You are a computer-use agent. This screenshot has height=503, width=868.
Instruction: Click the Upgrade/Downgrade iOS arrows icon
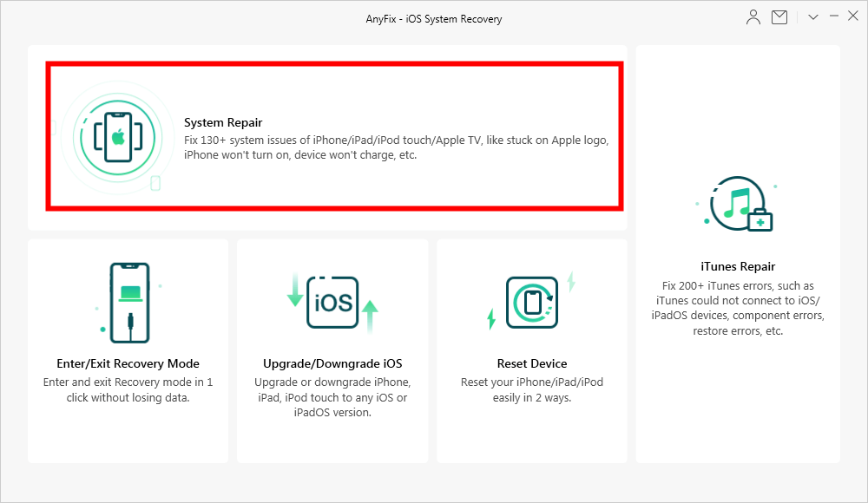pyautogui.click(x=332, y=303)
